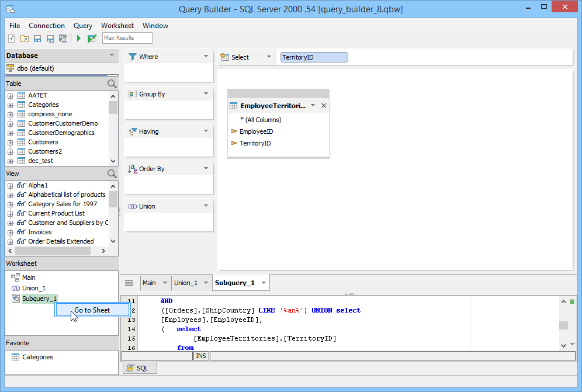The image size is (582, 392).
Task: Open the File menu
Action: point(15,26)
